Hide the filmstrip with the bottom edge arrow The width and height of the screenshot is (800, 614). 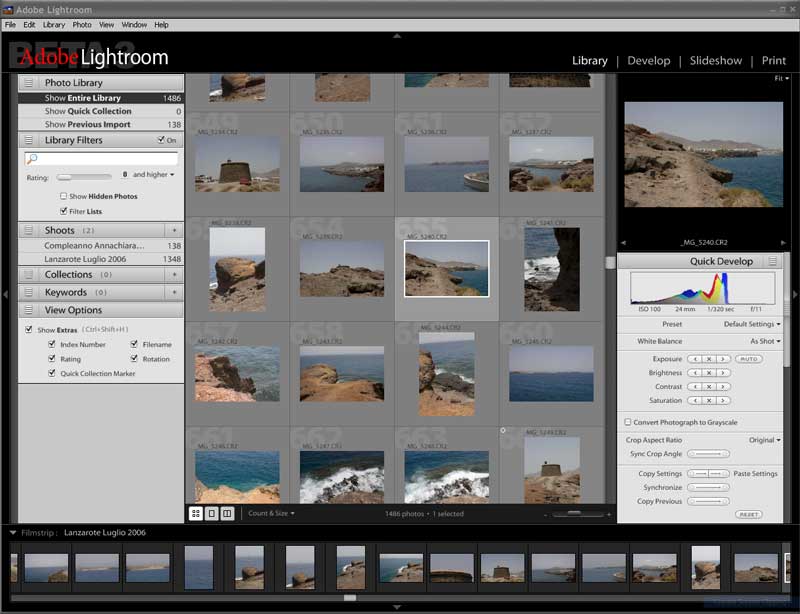click(x=397, y=607)
